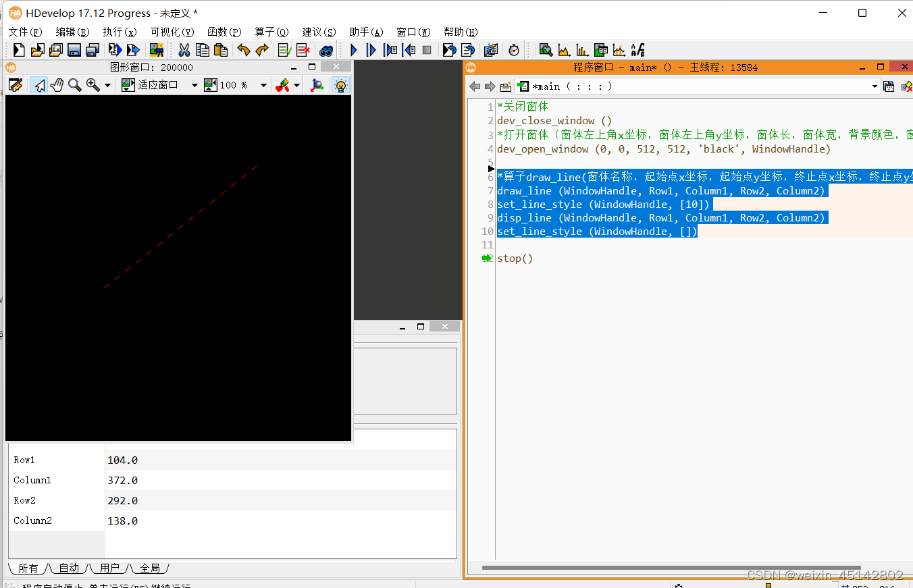Screen dimensions: 913x588
Task: Click the Save All icon in the main toolbar
Action: pyautogui.click(x=93, y=50)
